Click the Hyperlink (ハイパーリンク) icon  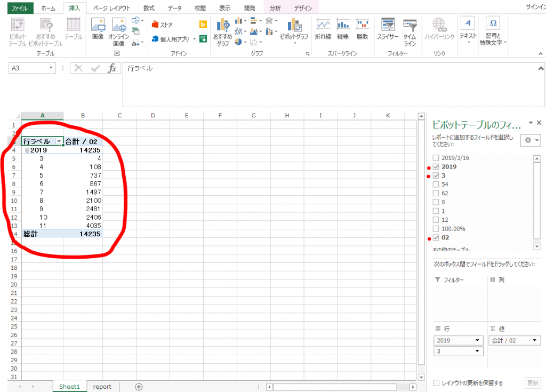coord(439,29)
